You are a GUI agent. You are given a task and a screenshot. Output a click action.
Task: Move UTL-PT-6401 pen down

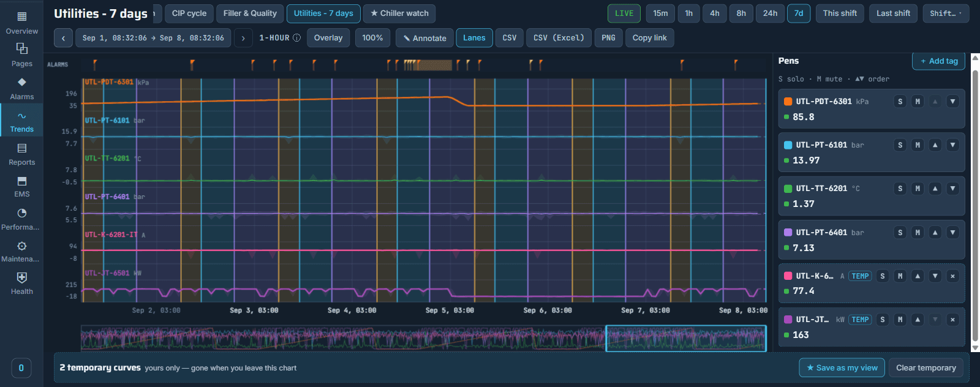pyautogui.click(x=952, y=233)
